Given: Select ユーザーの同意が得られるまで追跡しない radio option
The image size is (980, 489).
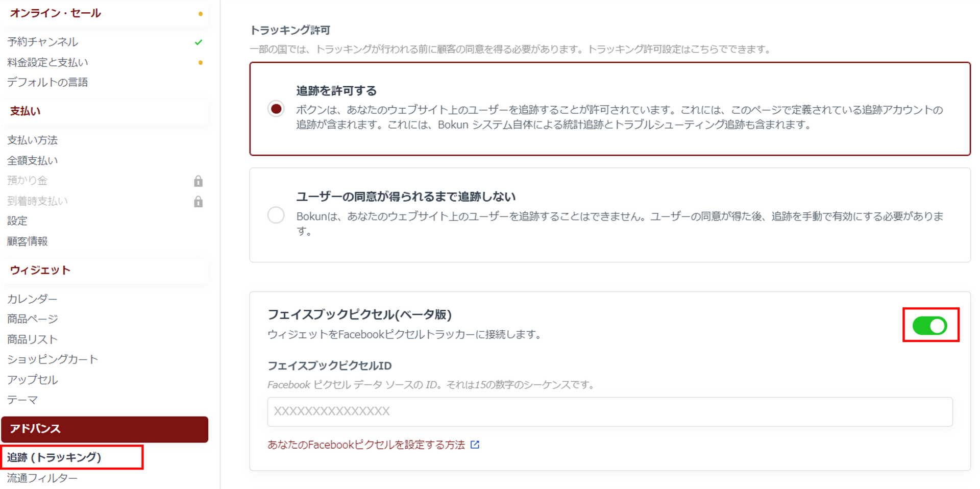Looking at the screenshot, I should (276, 215).
